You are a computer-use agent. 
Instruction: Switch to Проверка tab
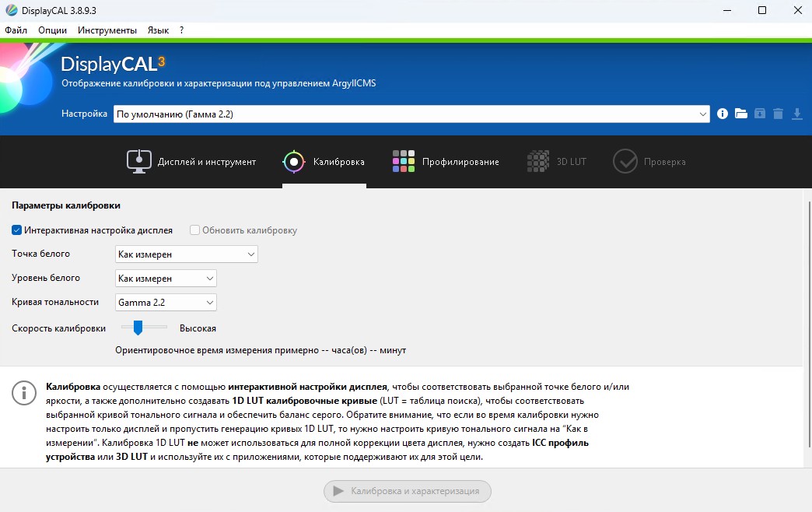(649, 162)
